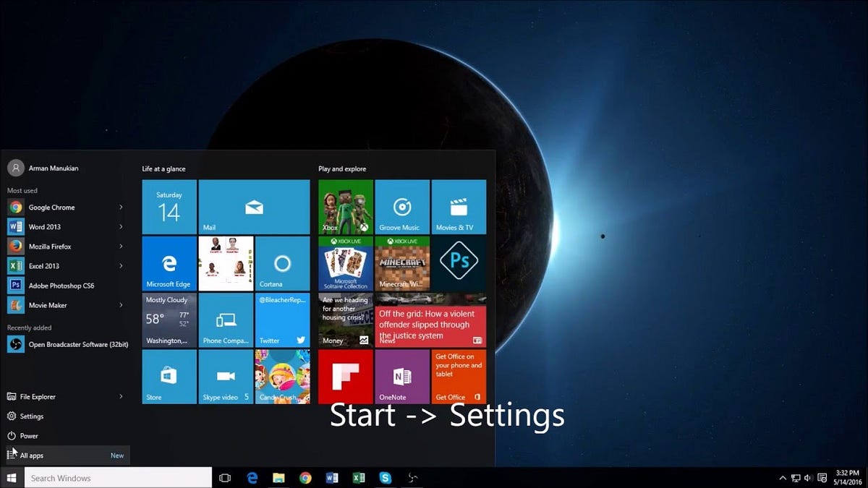Viewport: 868px width, 488px height.
Task: Open the Mail tile
Action: pos(254,207)
